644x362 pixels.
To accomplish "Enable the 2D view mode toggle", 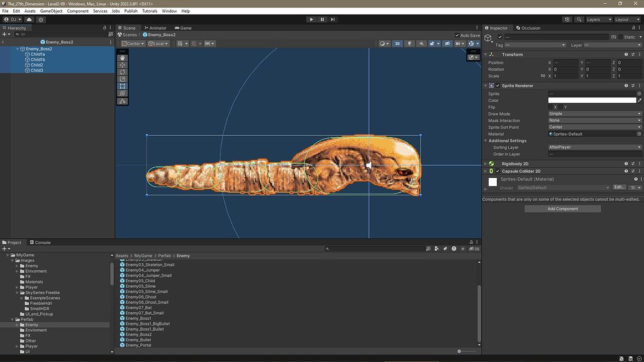I will pyautogui.click(x=397, y=43).
